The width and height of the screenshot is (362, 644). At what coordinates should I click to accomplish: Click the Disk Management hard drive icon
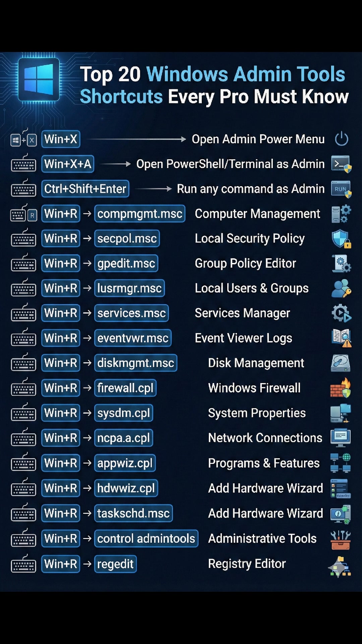[341, 363]
